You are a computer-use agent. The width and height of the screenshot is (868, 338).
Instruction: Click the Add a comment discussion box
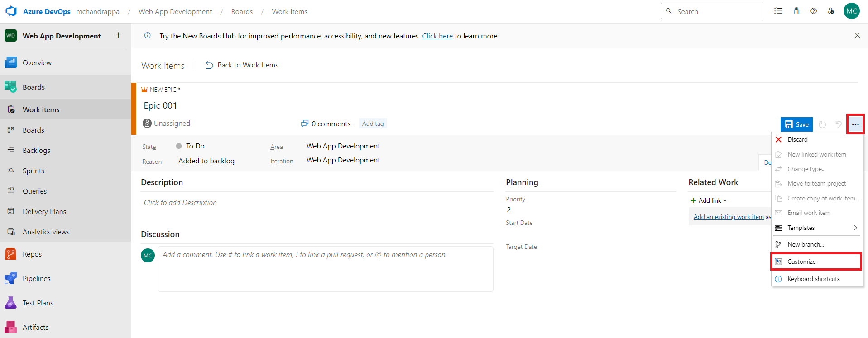pos(326,269)
